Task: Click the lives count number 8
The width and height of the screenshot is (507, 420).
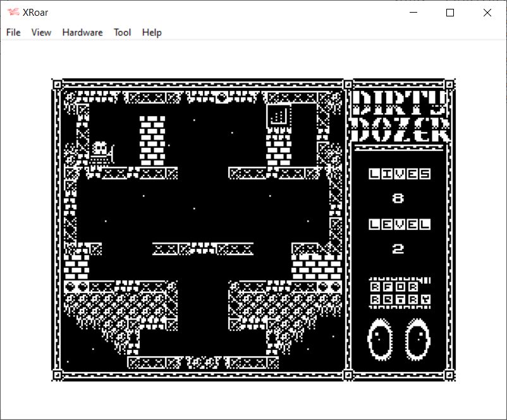Action: (398, 198)
